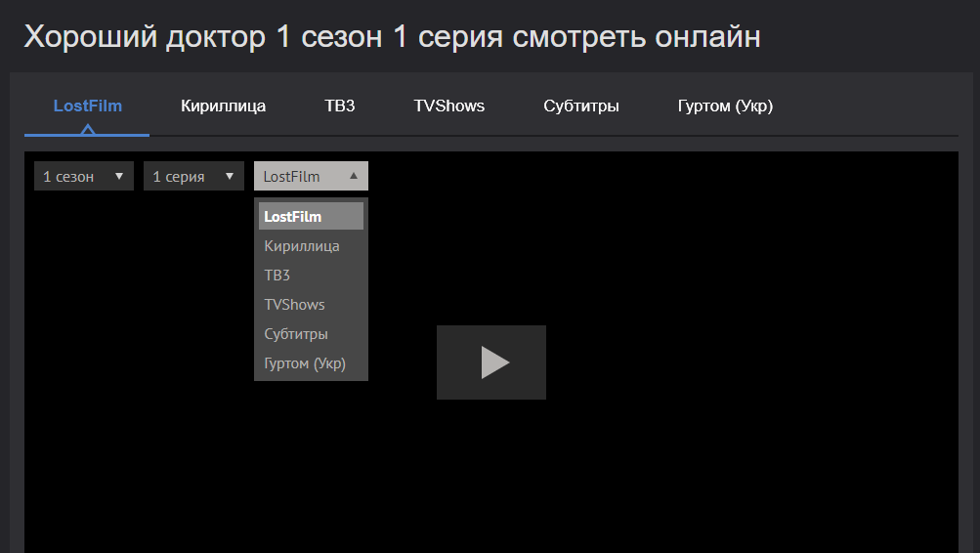Screen dimensions: 980x553
Task: Select TVShows from the dropdown list
Action: pos(311,304)
